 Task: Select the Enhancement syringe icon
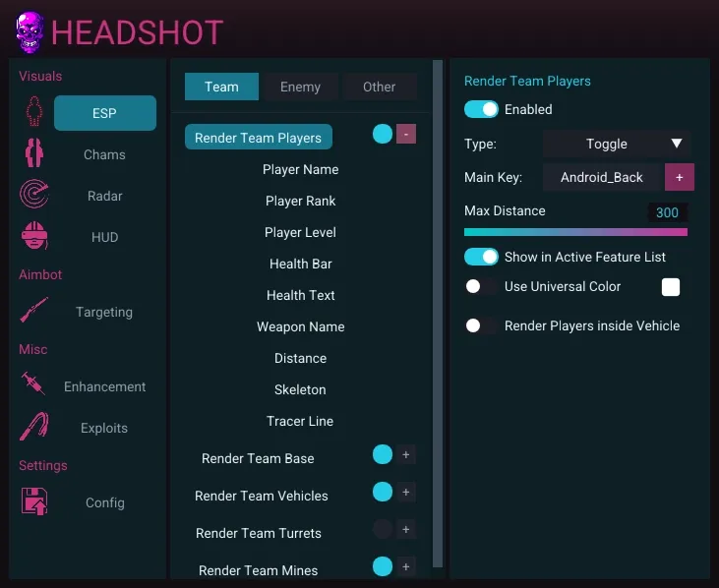(x=34, y=385)
